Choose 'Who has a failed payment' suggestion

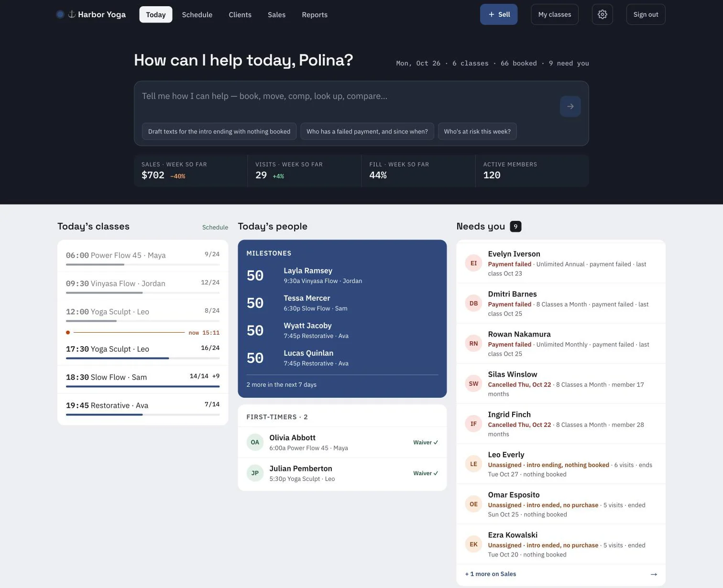pos(367,131)
